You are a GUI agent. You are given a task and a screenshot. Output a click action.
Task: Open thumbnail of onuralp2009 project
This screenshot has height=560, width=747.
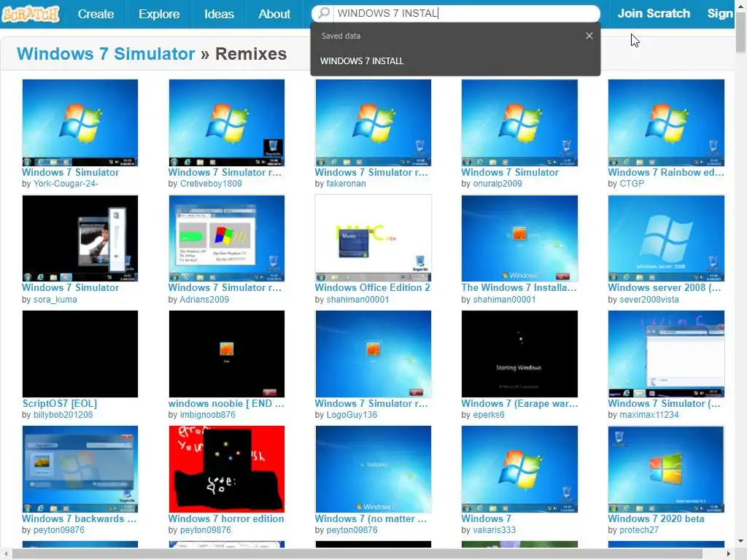[519, 122]
